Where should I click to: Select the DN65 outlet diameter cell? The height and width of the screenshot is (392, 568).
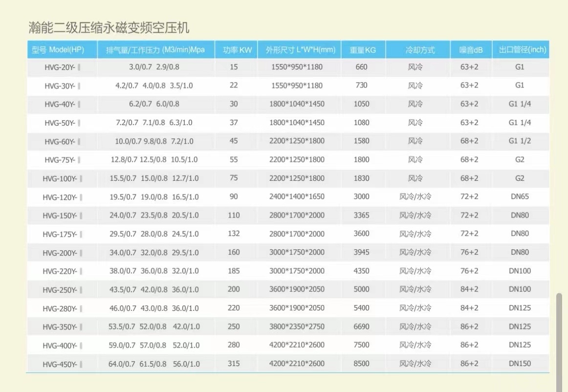click(x=520, y=197)
